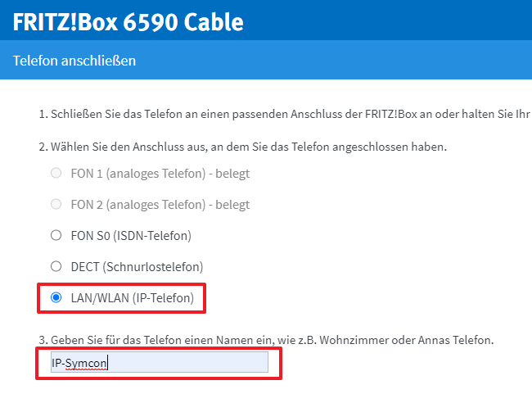Click the Telefon anschließen heading
The height and width of the screenshot is (394, 532).
point(74,61)
